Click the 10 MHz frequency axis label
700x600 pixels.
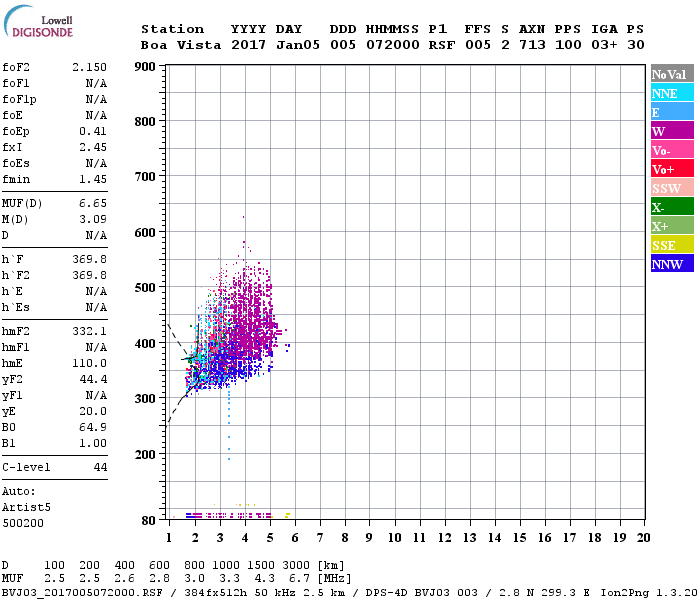(395, 538)
